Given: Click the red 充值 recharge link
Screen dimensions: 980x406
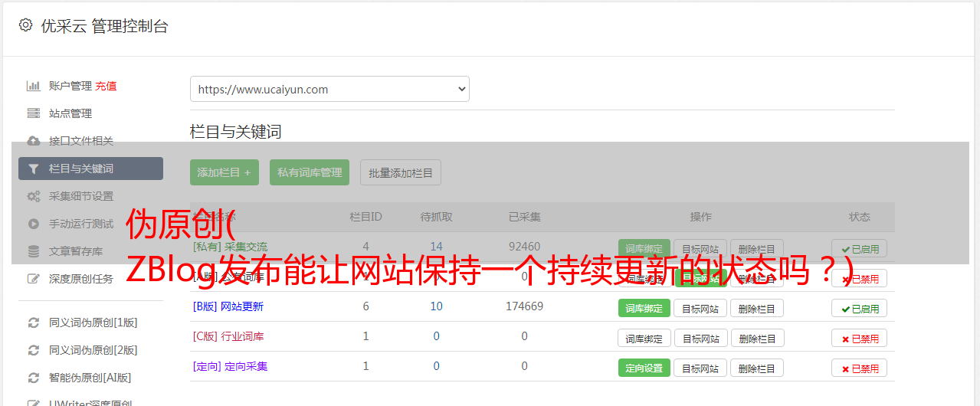Looking at the screenshot, I should point(107,86).
